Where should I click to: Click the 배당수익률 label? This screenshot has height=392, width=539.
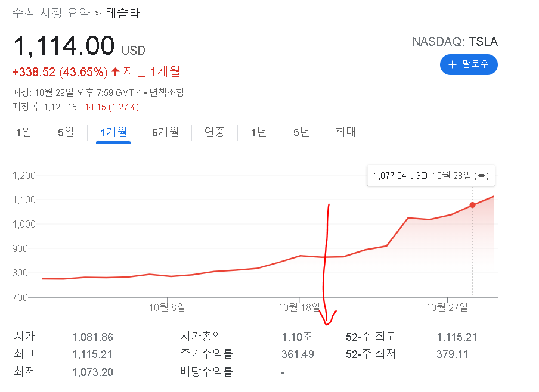(x=207, y=372)
